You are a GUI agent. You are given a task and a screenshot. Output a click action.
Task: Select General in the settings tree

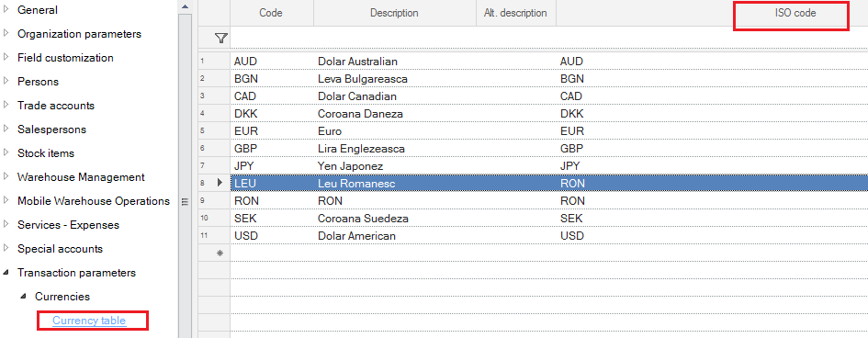pos(37,10)
